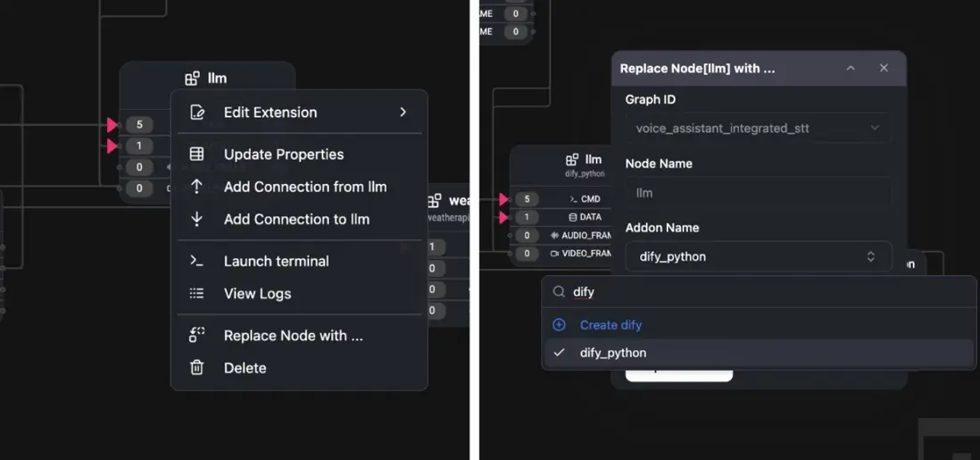Click the checkmark next to dify_python
Viewport: 980px width, 460px height.
(560, 353)
